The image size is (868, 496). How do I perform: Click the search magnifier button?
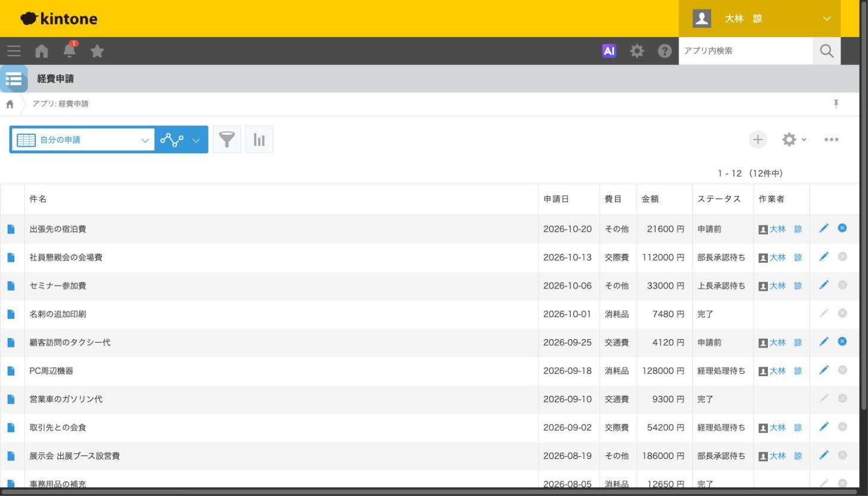click(826, 51)
